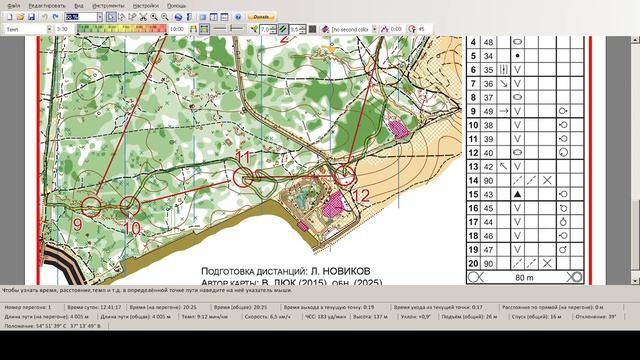Zoom out with the magnifier minus icon

(164, 17)
